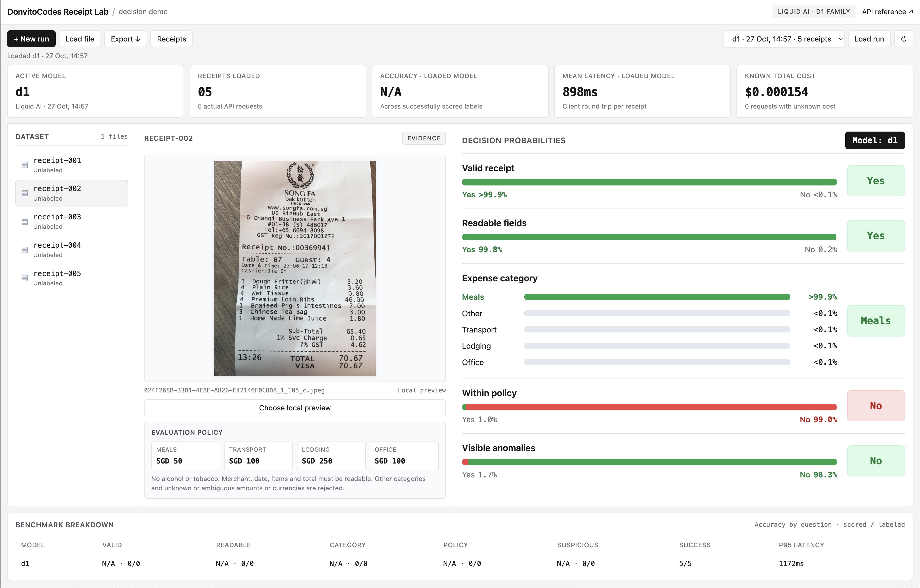Click the DonvitoCodes Receipt Lab title
This screenshot has height=588, width=920.
pos(58,12)
